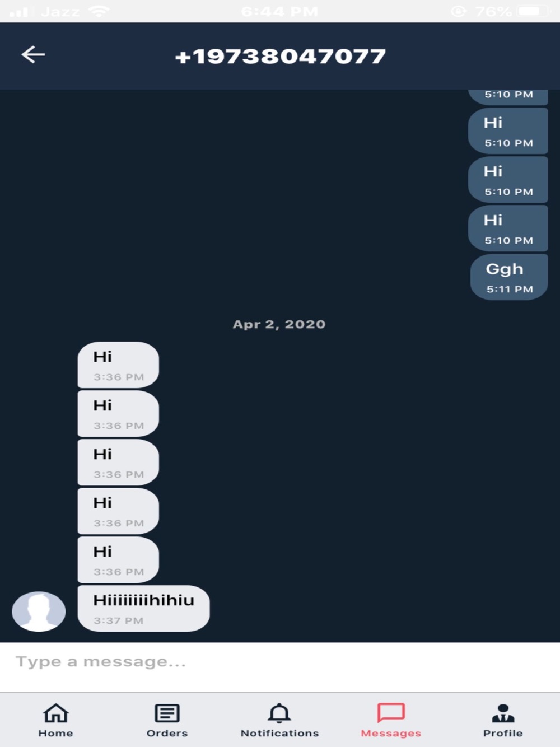This screenshot has width=560, height=747.
Task: Open the Profile person icon
Action: pyautogui.click(x=503, y=713)
